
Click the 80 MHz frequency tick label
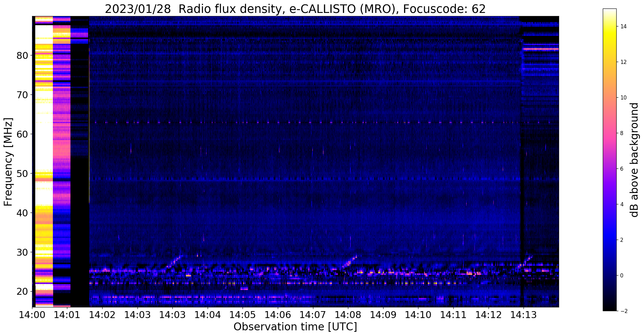point(22,55)
